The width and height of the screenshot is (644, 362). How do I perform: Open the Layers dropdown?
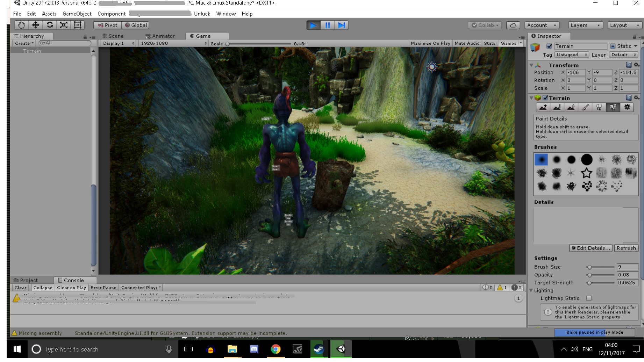[x=585, y=25]
